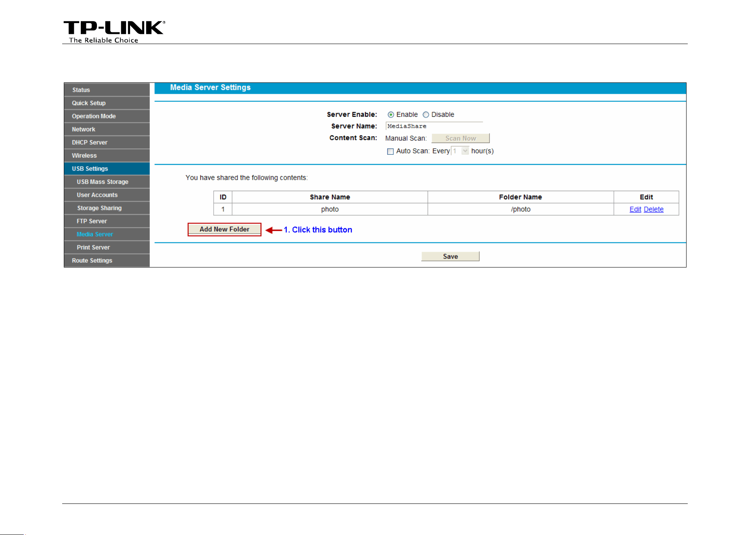The height and width of the screenshot is (535, 756).
Task: Click the TP-LINK logo
Action: 114,32
